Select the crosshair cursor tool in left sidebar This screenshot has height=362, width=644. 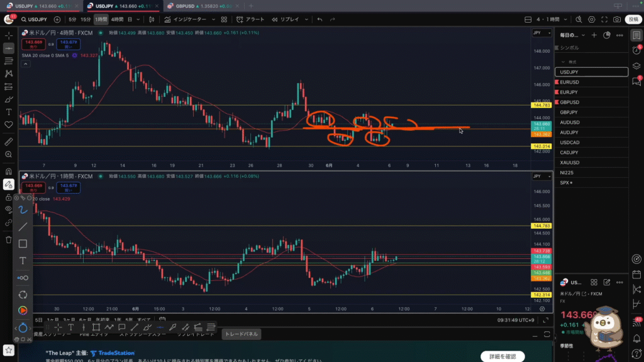[9, 36]
